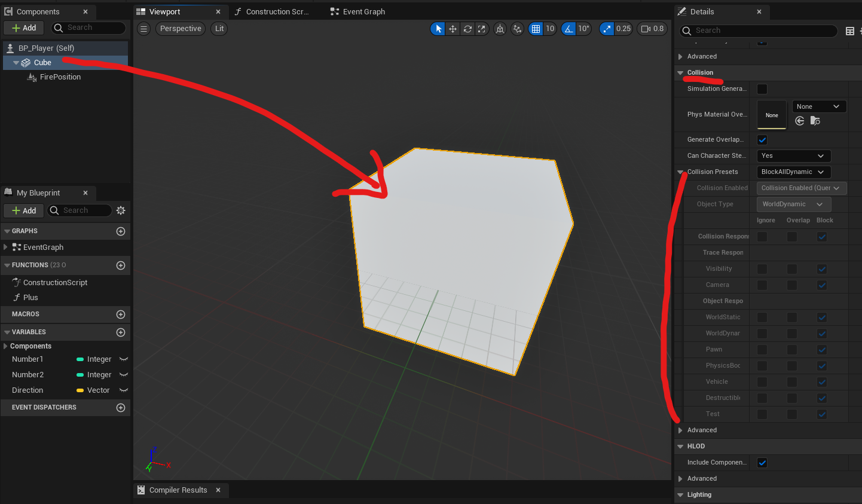Open ConstructionScript function
Image resolution: width=862 pixels, height=504 pixels.
(55, 283)
